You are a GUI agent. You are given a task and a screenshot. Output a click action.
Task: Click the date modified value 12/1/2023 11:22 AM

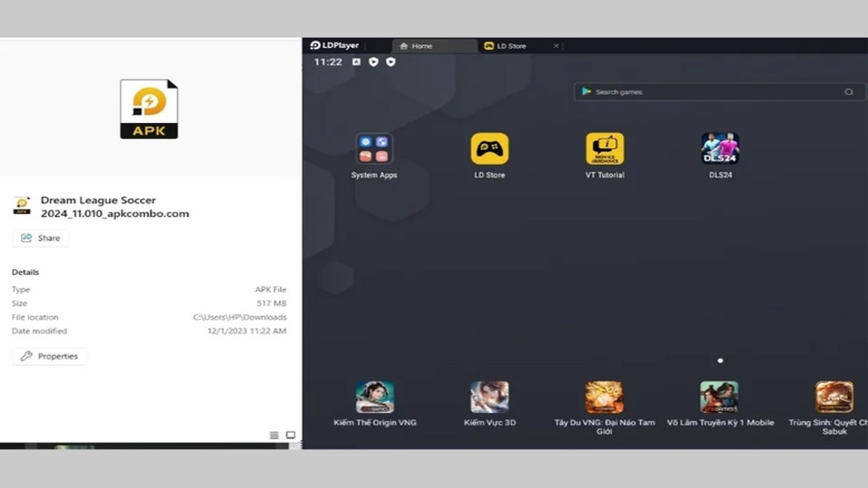click(247, 331)
